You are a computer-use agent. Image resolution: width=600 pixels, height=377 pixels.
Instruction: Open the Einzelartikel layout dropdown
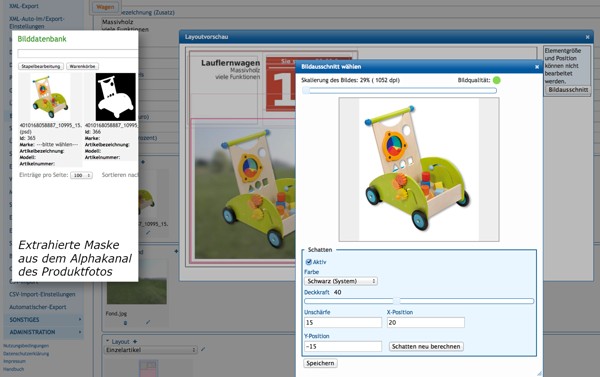click(x=151, y=350)
